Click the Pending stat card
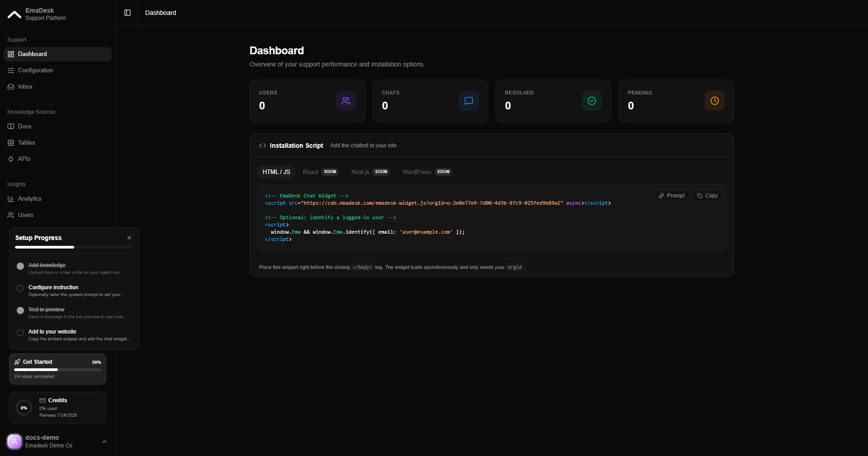 [676, 101]
